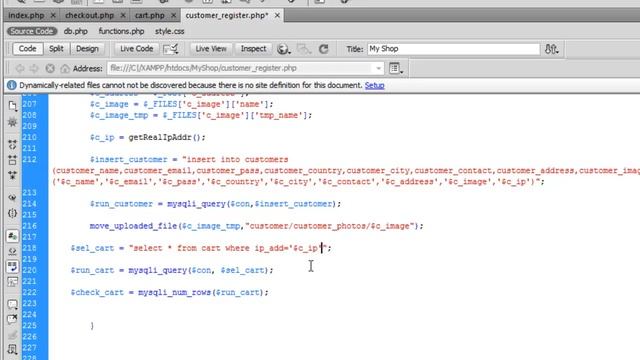The height and width of the screenshot is (360, 640).
Task: Toggle the Live View button
Action: 211,49
